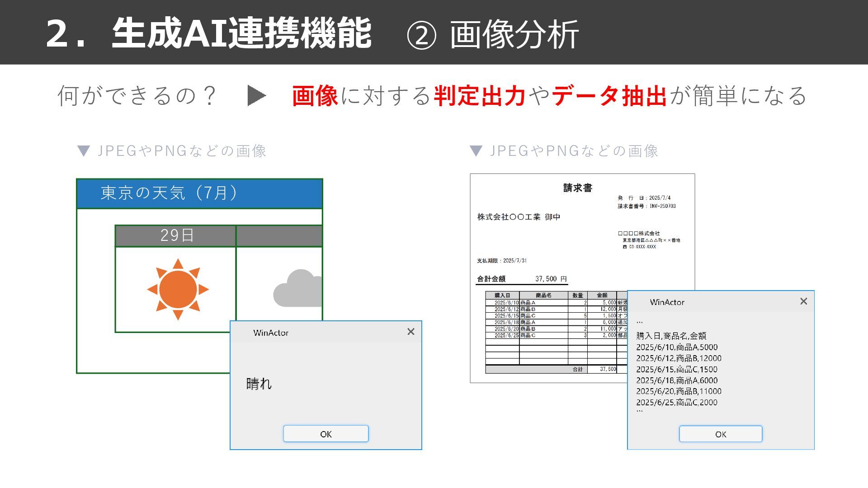Image resolution: width=868 pixels, height=488 pixels.
Task: Click the red データ抽出 keyword
Action: coord(609,95)
